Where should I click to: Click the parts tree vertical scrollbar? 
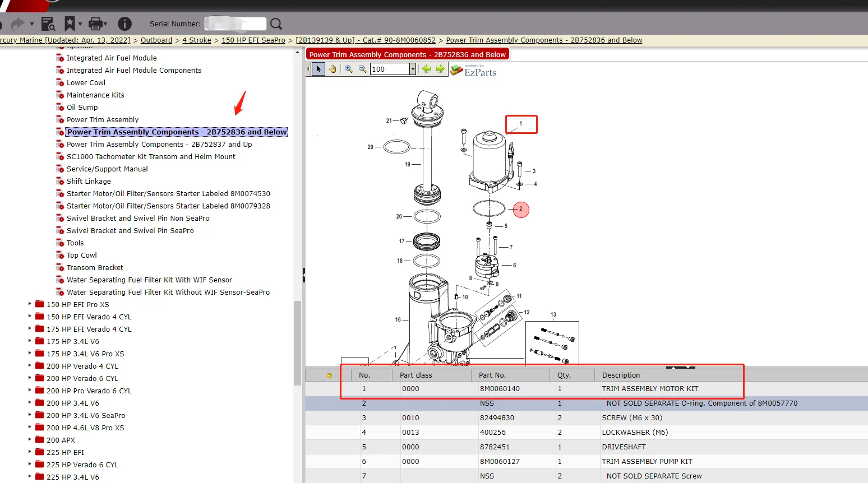point(298,343)
